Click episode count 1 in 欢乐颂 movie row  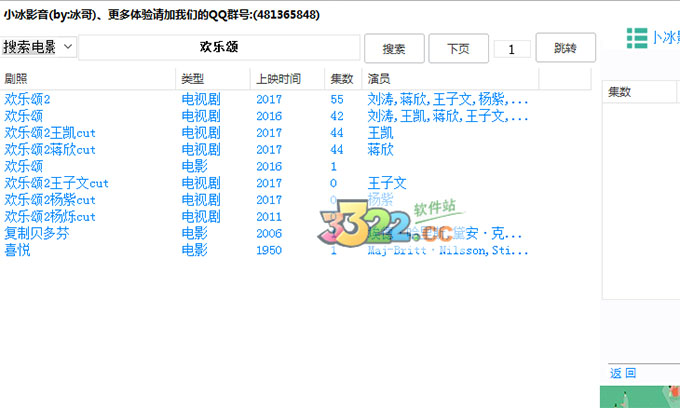(333, 166)
